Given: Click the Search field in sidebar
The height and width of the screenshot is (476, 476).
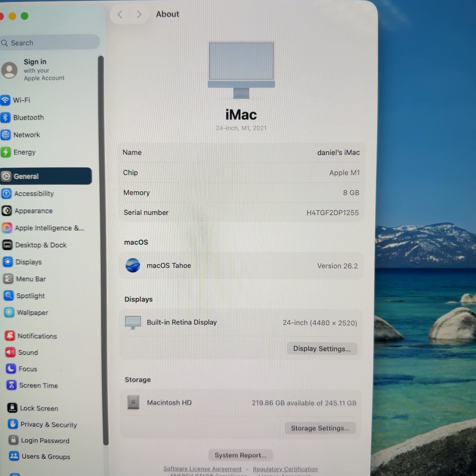Looking at the screenshot, I should click(51, 43).
